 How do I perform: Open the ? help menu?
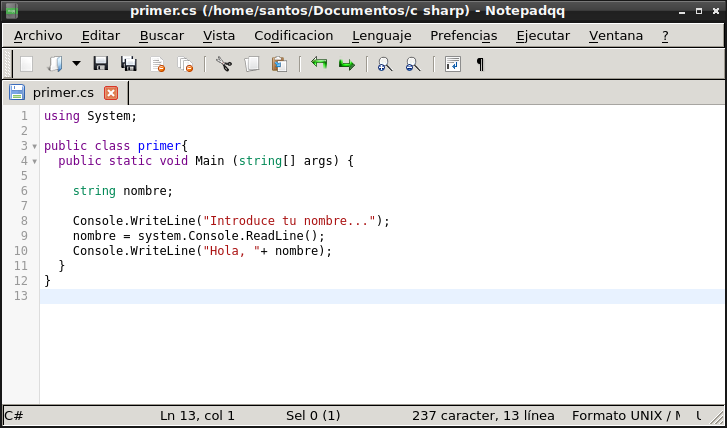[x=665, y=36]
